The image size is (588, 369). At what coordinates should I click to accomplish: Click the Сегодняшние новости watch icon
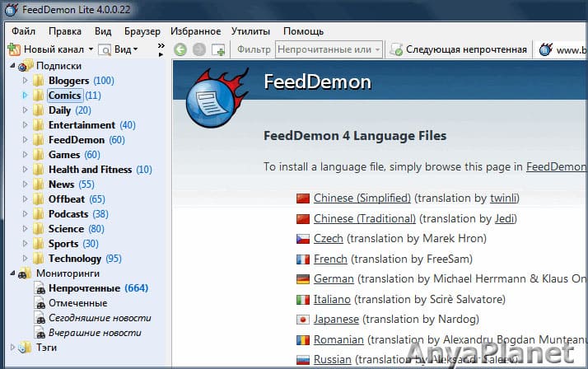point(40,318)
